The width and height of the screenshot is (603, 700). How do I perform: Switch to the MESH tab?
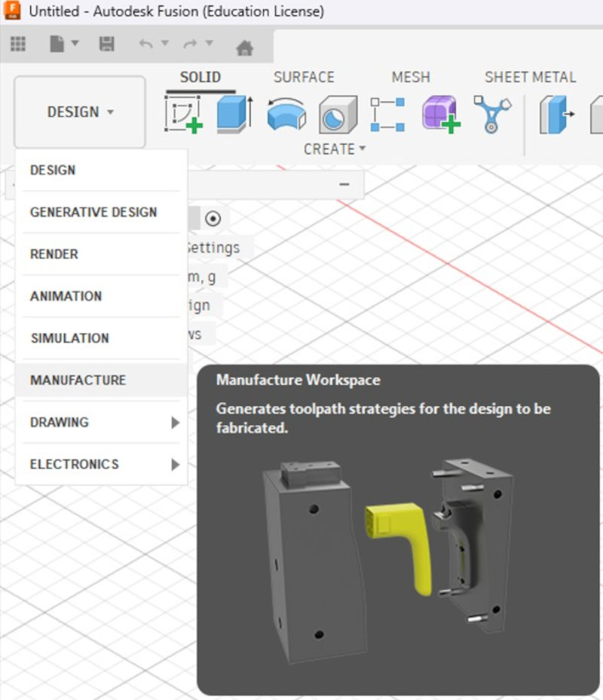coord(411,77)
